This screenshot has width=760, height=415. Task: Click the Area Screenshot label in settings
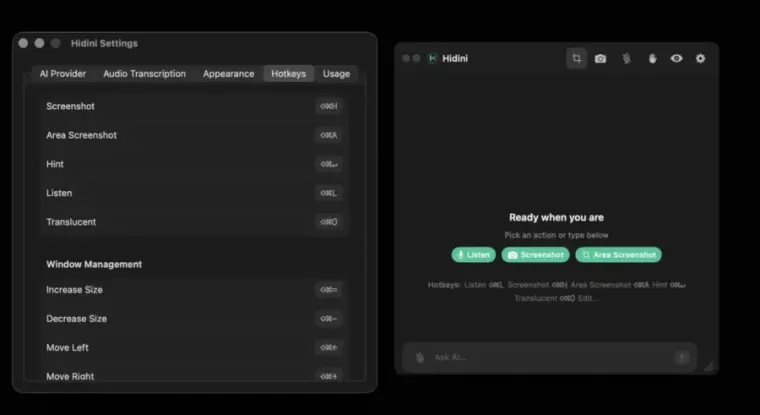click(81, 135)
